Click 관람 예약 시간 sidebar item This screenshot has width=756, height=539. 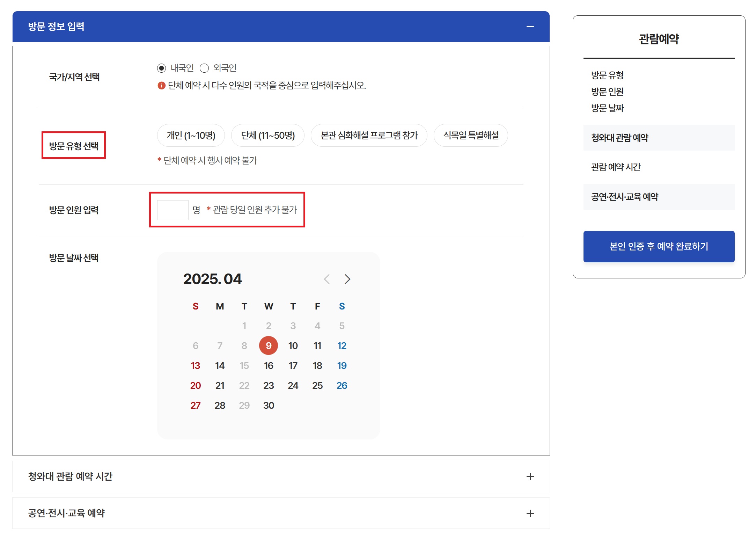tap(614, 167)
